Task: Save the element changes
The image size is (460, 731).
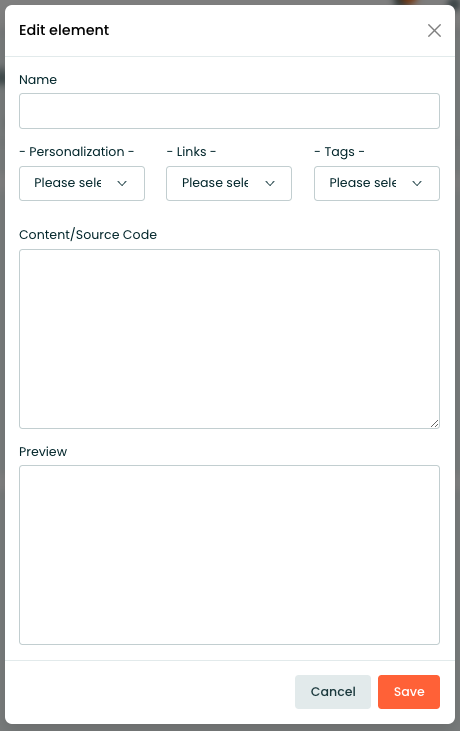Action: [x=409, y=692]
